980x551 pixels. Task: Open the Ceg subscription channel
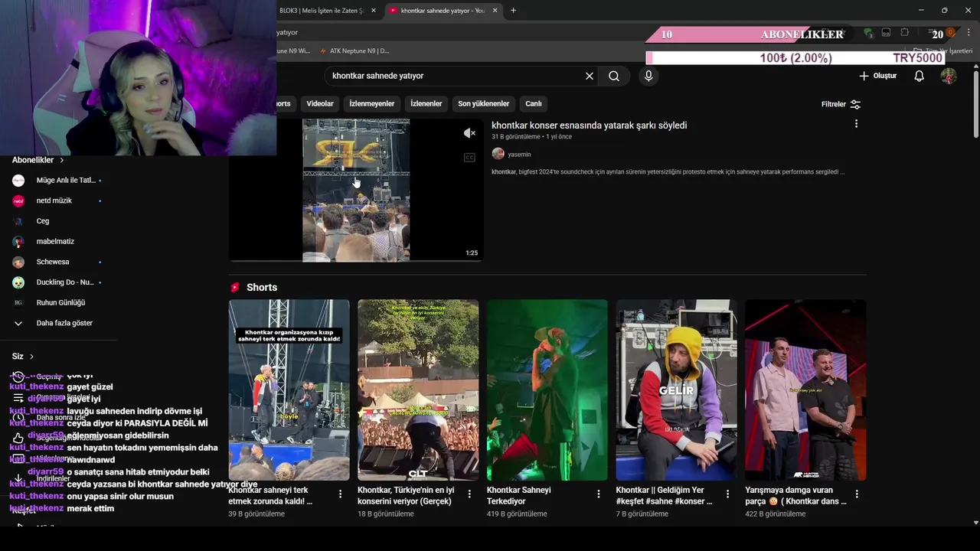pyautogui.click(x=58, y=221)
